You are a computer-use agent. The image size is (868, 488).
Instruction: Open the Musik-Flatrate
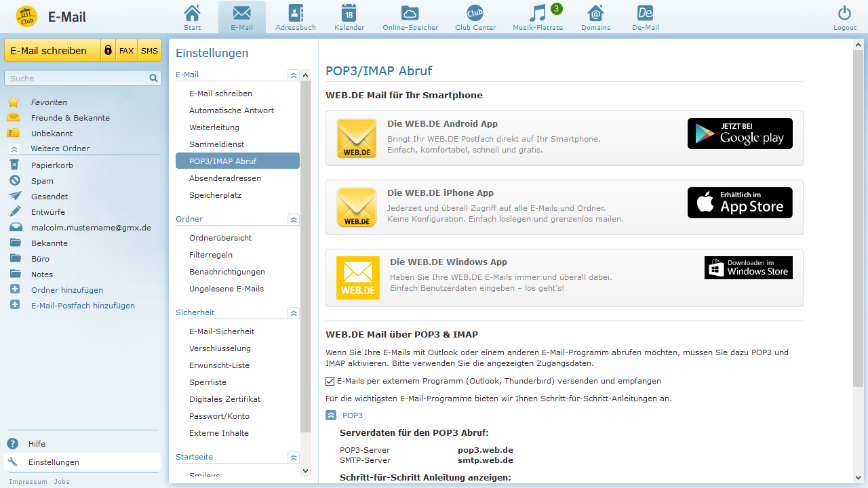click(537, 17)
